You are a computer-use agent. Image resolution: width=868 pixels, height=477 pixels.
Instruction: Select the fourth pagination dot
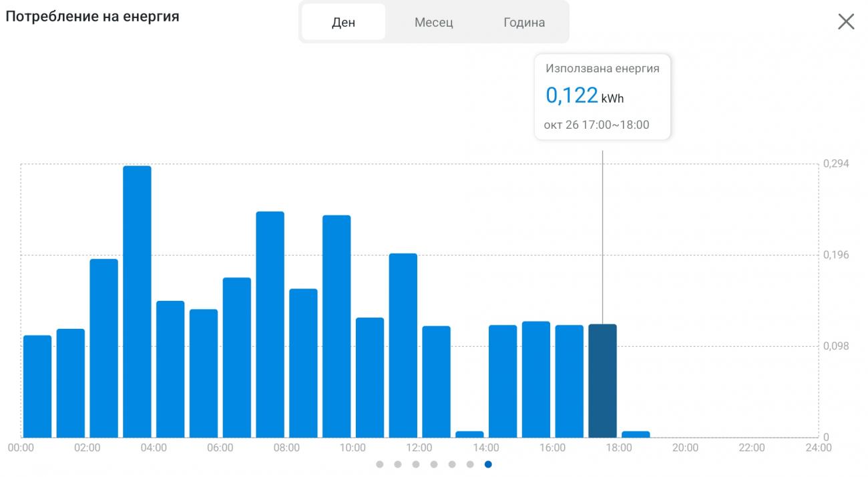point(434,464)
